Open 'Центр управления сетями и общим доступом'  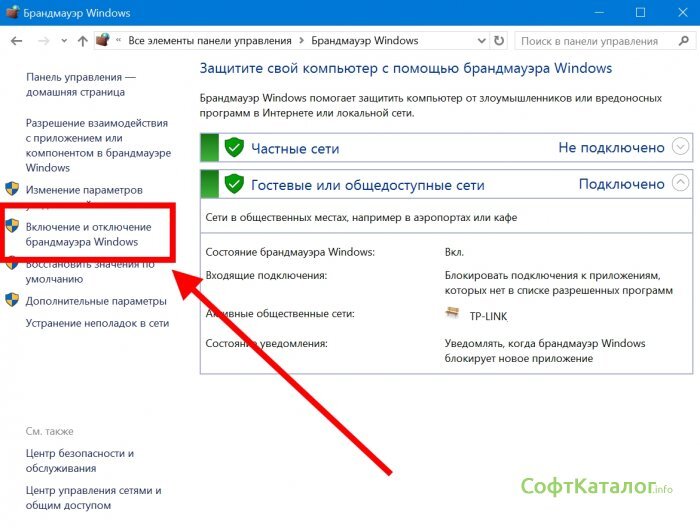[93, 498]
